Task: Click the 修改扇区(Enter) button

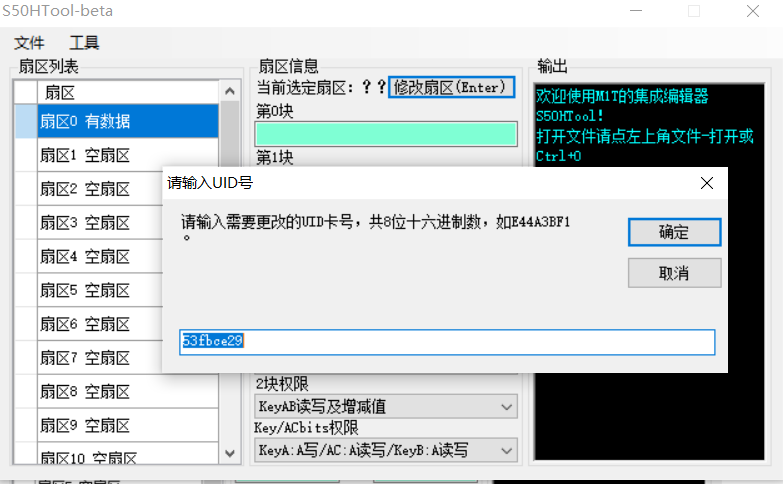Action: [x=451, y=87]
